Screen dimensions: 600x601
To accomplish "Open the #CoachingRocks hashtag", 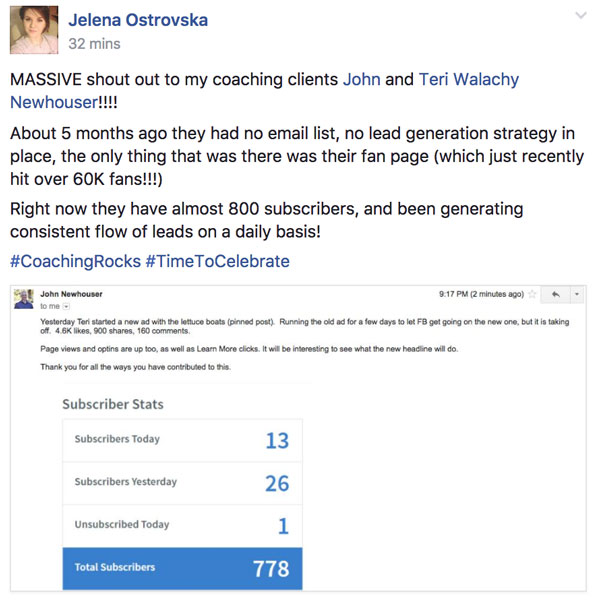I will pyautogui.click(x=75, y=261).
